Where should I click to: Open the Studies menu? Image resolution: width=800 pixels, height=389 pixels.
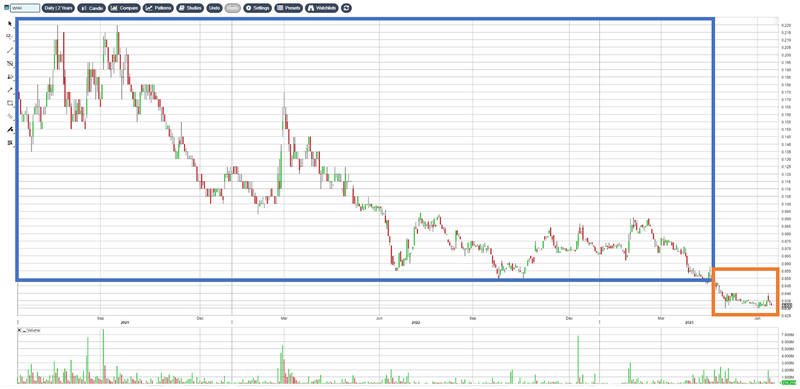tap(190, 8)
